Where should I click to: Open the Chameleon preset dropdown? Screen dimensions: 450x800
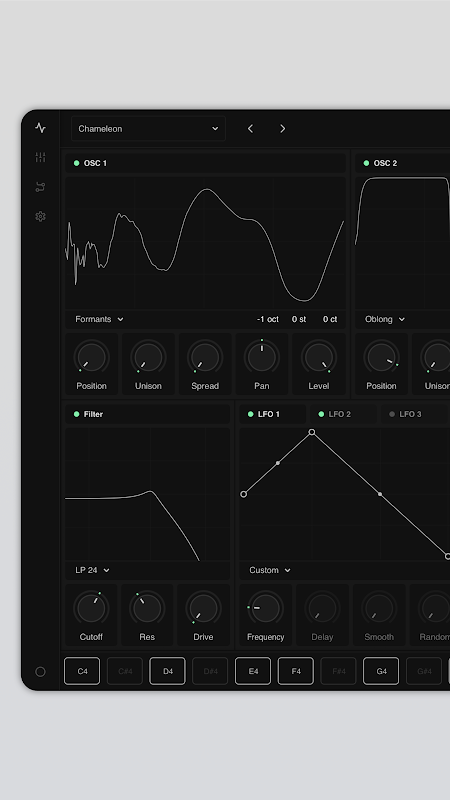[x=148, y=129]
